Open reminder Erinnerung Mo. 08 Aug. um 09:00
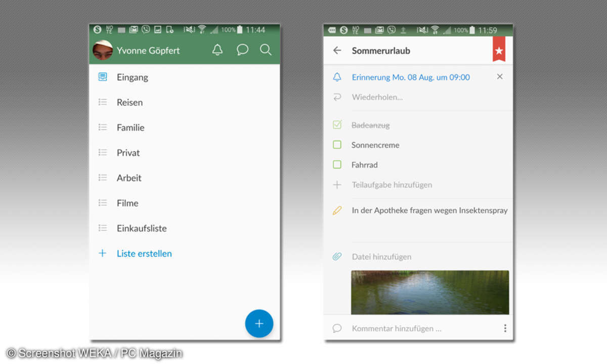Screen dimensions: 607x364 [x=411, y=77]
